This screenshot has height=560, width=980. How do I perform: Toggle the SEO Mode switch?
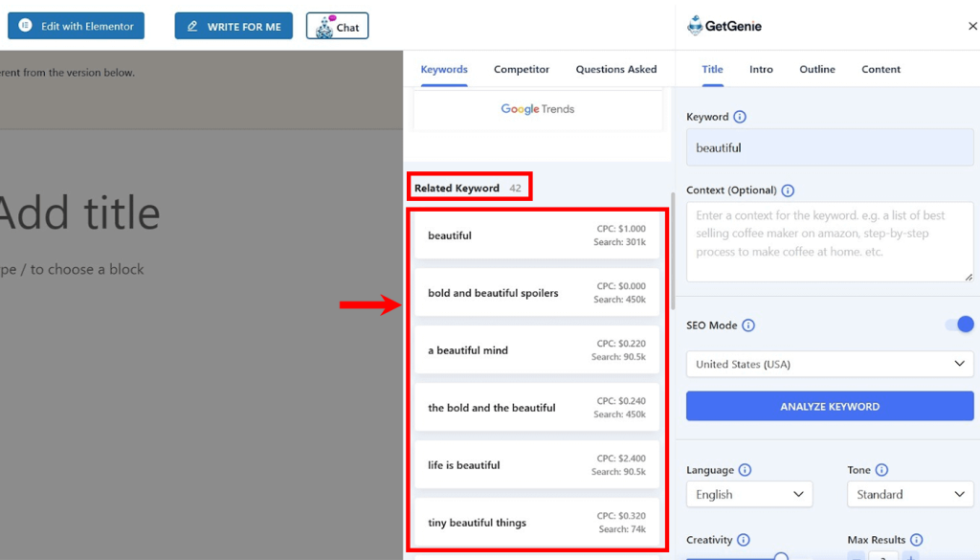pos(960,325)
